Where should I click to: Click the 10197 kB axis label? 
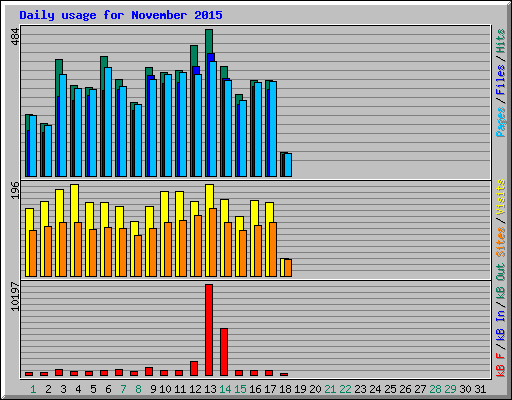[x=15, y=296]
